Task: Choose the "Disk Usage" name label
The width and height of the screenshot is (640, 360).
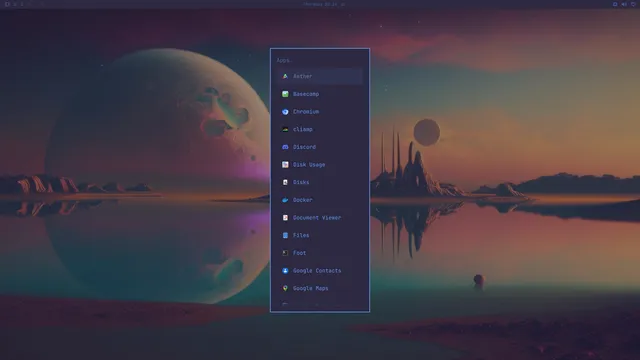Action: point(309,164)
